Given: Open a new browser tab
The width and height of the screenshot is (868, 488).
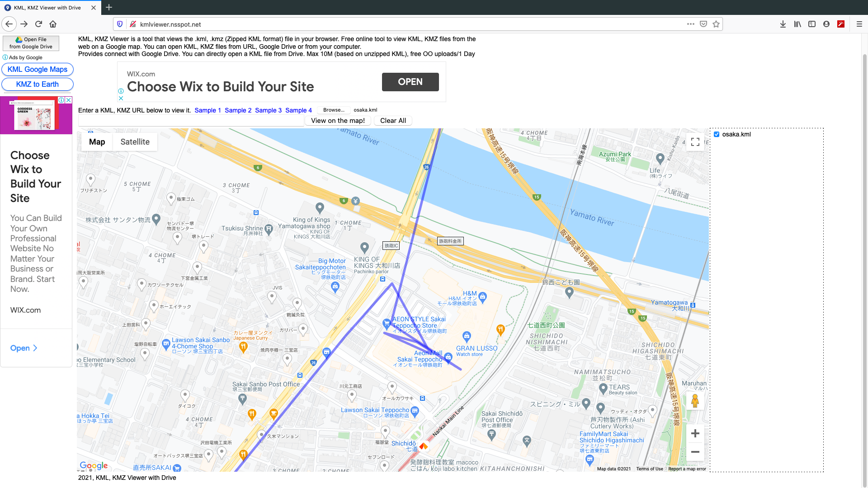Looking at the screenshot, I should pos(109,7).
